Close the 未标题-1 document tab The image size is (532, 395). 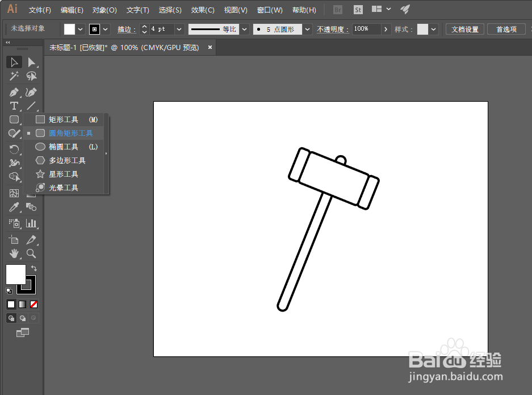[210, 47]
